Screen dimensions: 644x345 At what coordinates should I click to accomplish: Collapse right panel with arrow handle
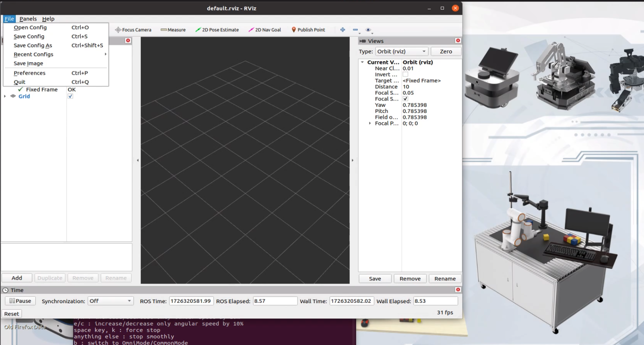pyautogui.click(x=353, y=160)
